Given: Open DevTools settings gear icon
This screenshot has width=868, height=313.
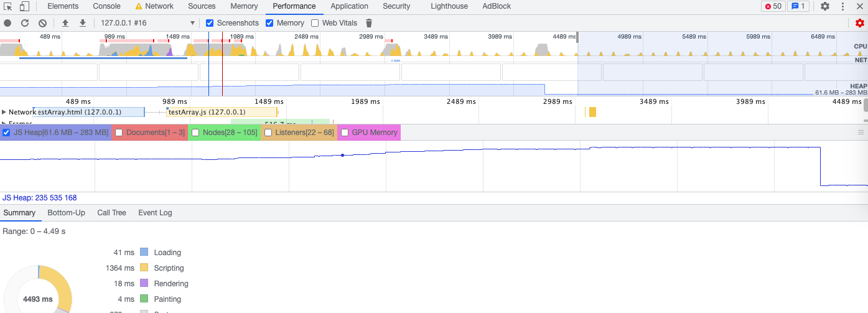Looking at the screenshot, I should 825,6.
